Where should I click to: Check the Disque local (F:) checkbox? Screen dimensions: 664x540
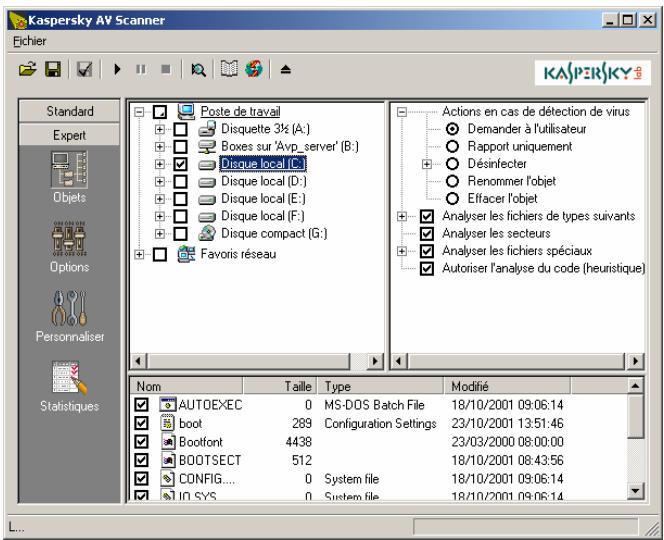180,216
